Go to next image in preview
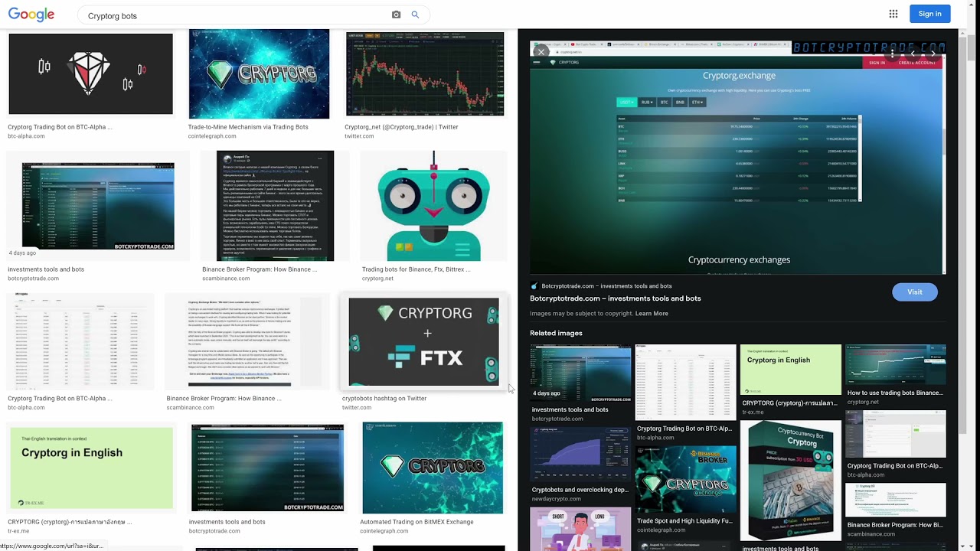Viewport: 980px width, 551px height. pos(933,54)
